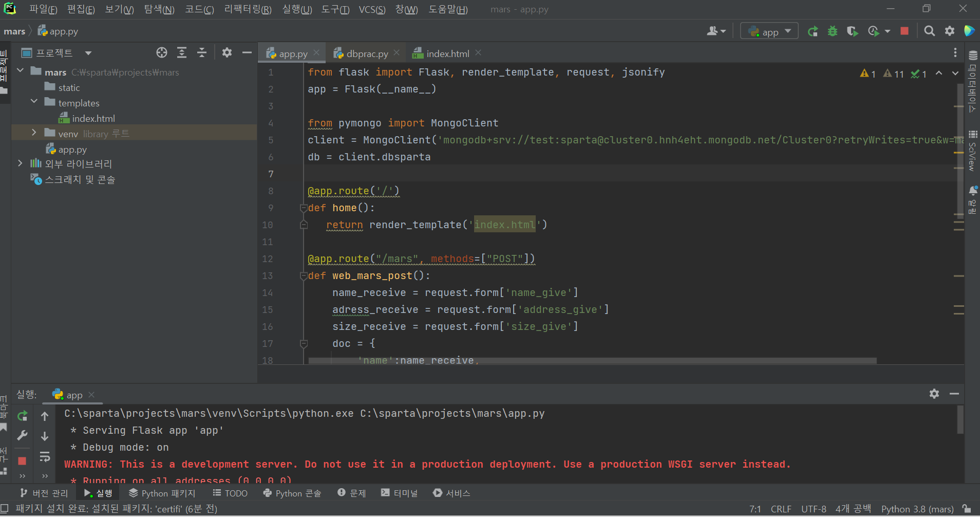This screenshot has width=980, height=517.
Task: Open the 코드 menu
Action: 199,9
